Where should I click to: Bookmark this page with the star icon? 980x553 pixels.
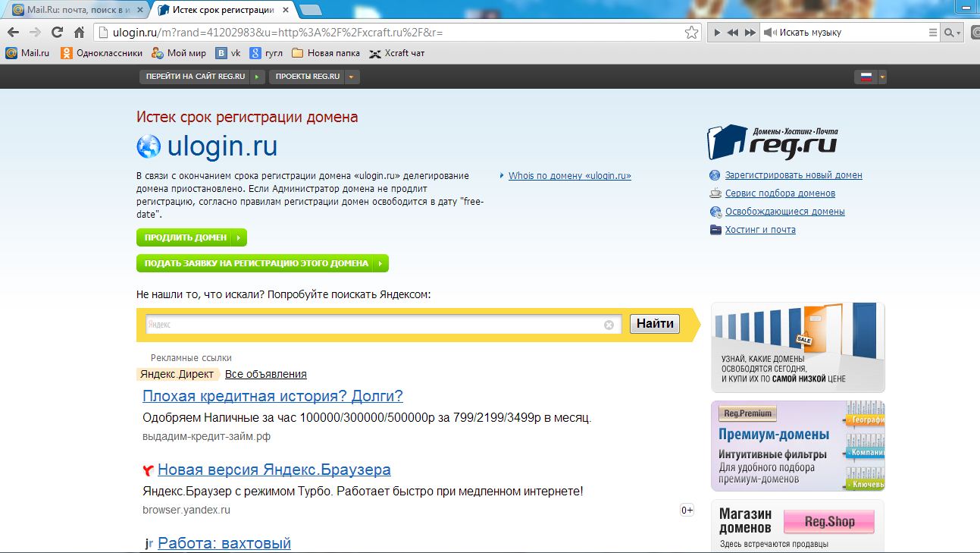pos(690,33)
